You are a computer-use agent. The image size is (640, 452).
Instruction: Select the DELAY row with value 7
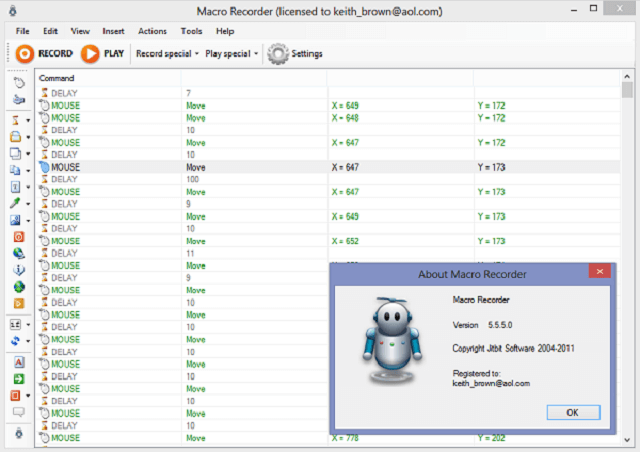(328, 93)
